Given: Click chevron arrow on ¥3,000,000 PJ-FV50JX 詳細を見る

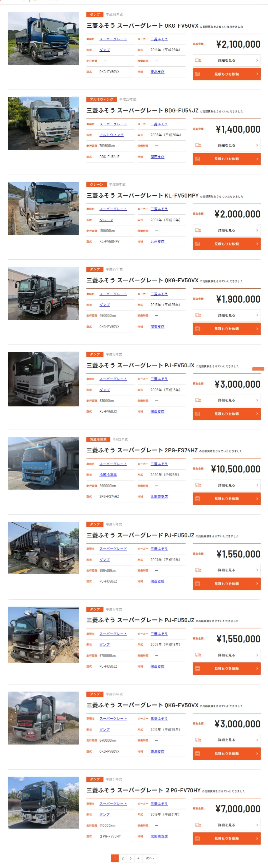Looking at the screenshot, I should tap(257, 400).
